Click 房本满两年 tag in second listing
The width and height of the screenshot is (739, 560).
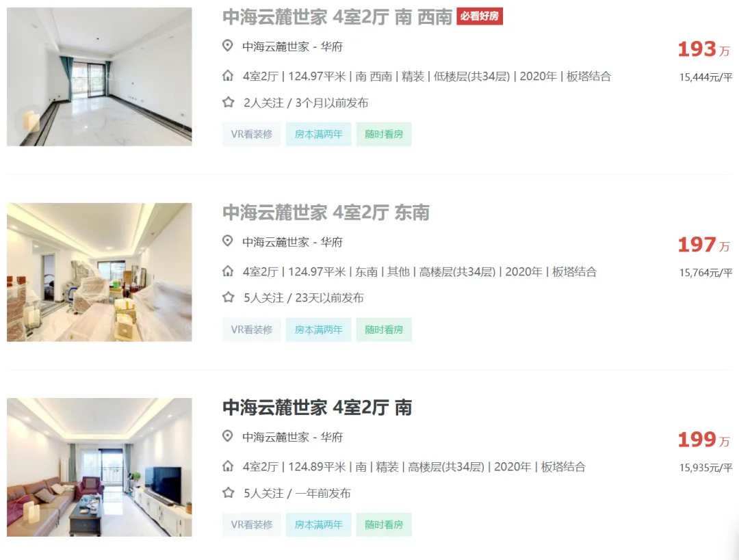tap(319, 330)
